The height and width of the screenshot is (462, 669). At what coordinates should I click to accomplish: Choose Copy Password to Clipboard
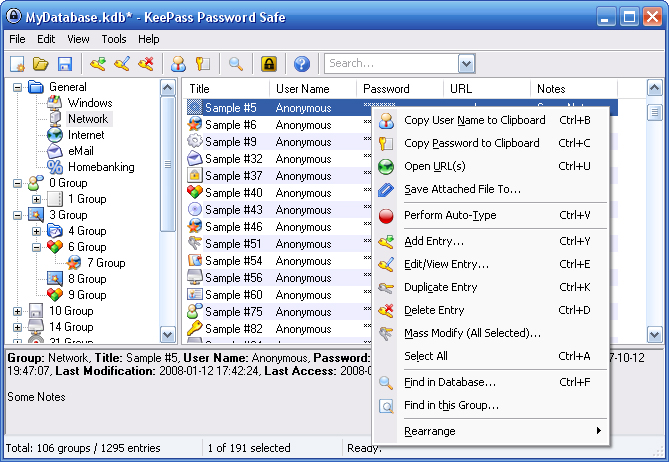490,143
